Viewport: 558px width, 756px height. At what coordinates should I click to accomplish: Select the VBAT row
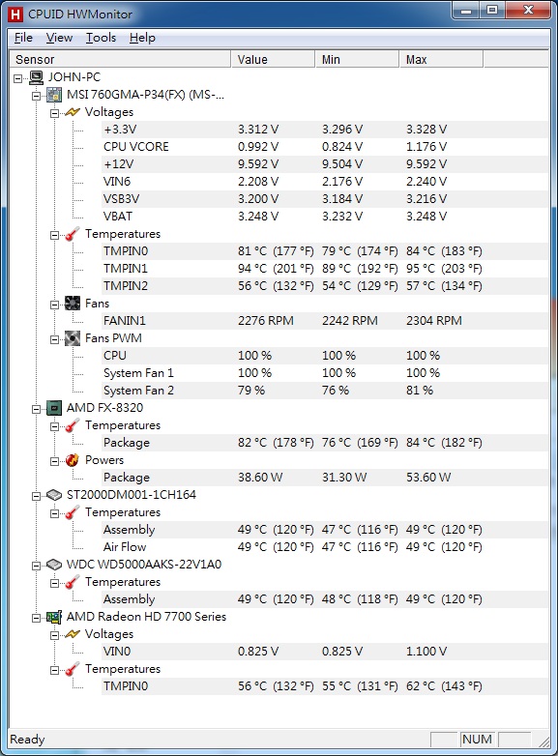[325, 216]
